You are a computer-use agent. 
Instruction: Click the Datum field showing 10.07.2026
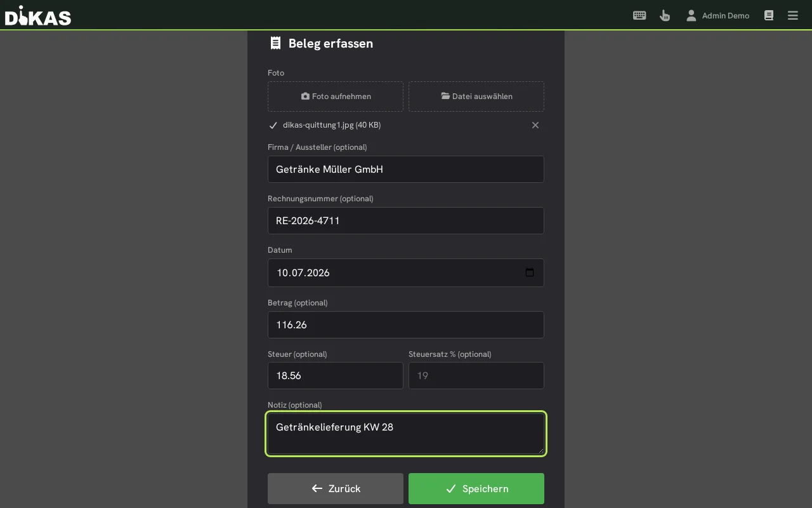[x=406, y=273]
